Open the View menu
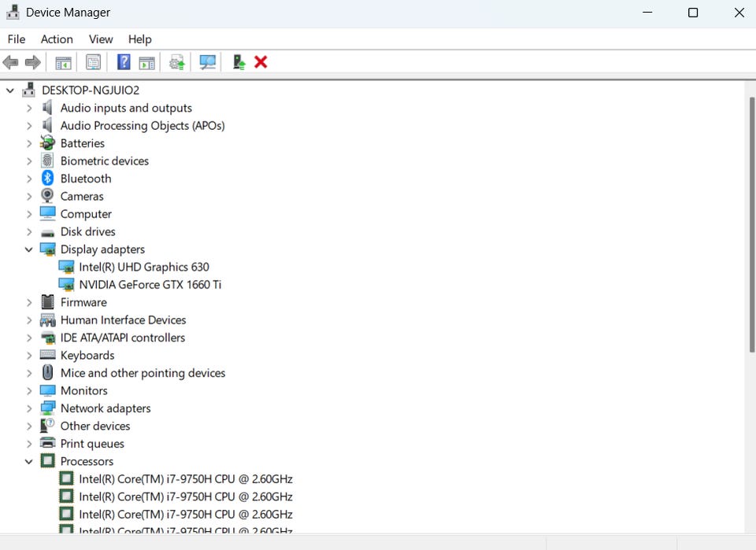This screenshot has height=550, width=756. 101,39
